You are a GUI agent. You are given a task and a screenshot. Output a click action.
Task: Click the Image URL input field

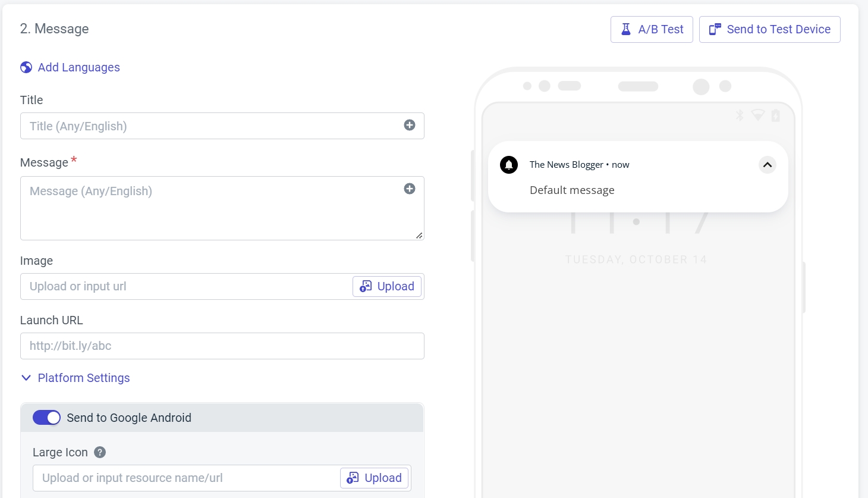click(x=184, y=286)
